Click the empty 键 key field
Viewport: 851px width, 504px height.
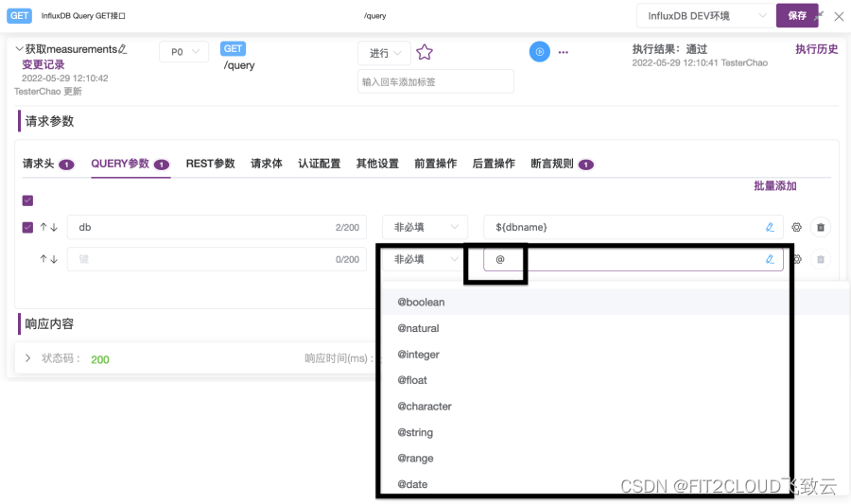[x=217, y=259]
